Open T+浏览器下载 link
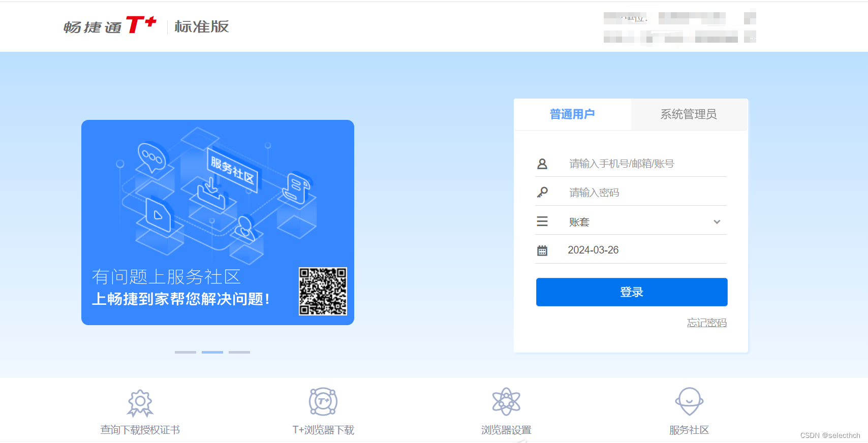Screen dimensions: 868x443 (323, 430)
